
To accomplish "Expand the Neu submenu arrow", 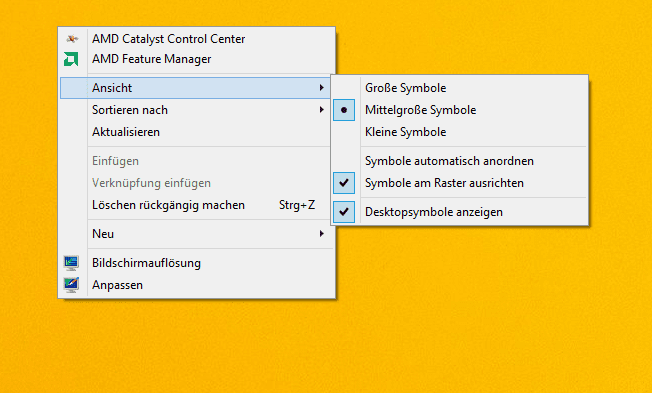I will [x=321, y=234].
